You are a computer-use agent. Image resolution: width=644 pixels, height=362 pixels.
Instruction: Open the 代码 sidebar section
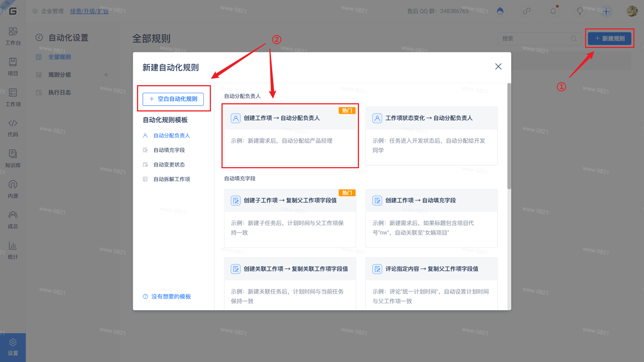13,128
